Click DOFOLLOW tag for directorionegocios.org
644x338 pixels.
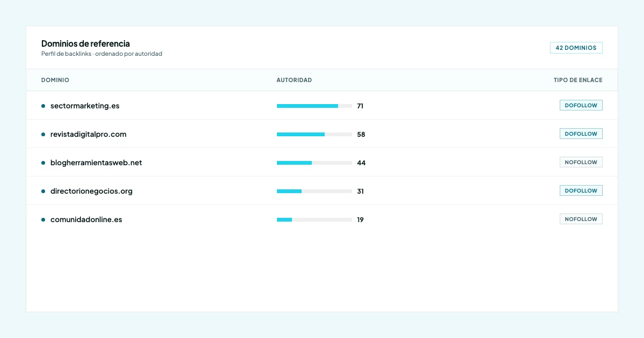[581, 190]
